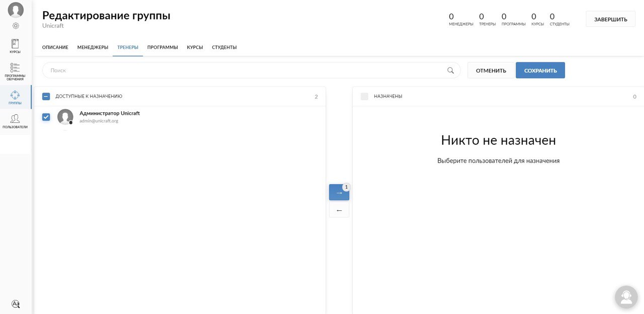Open the Программы tab
The height and width of the screenshot is (314, 644).
click(163, 47)
